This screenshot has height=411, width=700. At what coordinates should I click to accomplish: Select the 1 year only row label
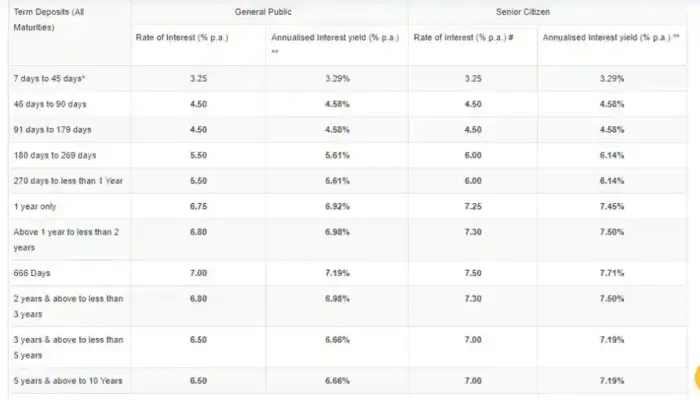(39, 207)
